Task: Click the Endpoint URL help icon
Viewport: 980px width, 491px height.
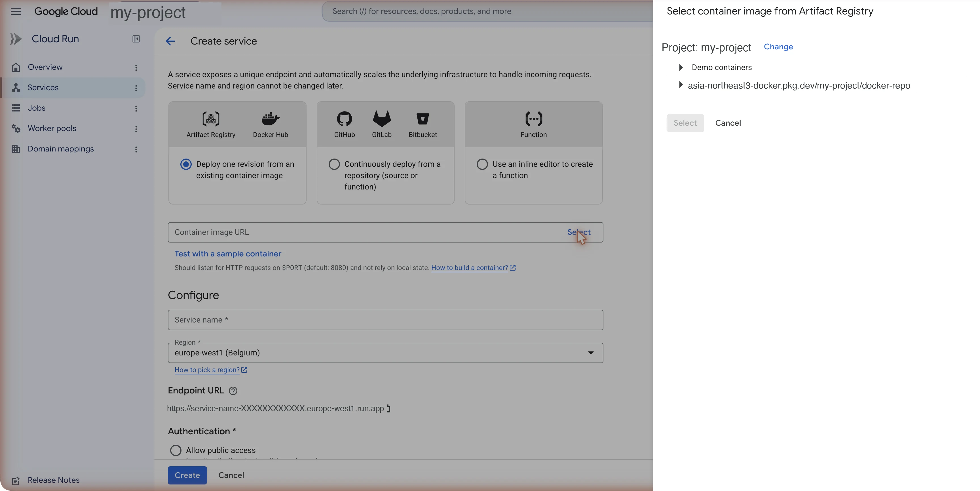Action: click(x=233, y=391)
